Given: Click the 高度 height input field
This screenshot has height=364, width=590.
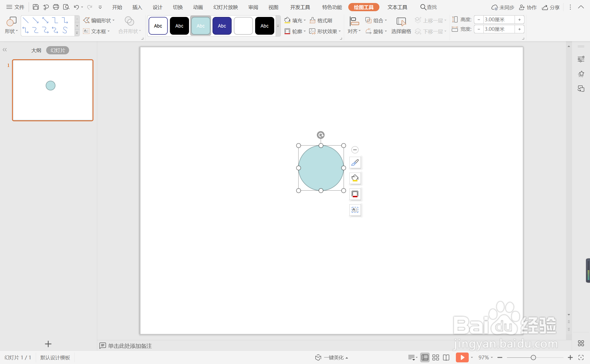Looking at the screenshot, I should point(499,20).
